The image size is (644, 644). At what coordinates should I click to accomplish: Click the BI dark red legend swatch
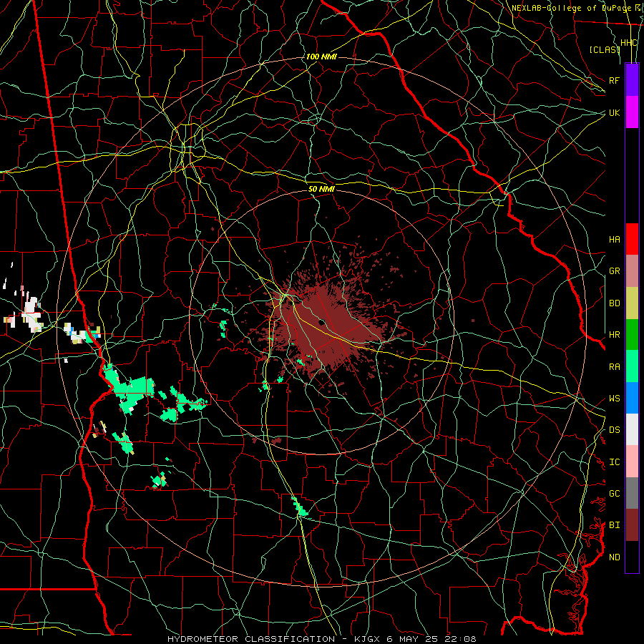tap(632, 525)
